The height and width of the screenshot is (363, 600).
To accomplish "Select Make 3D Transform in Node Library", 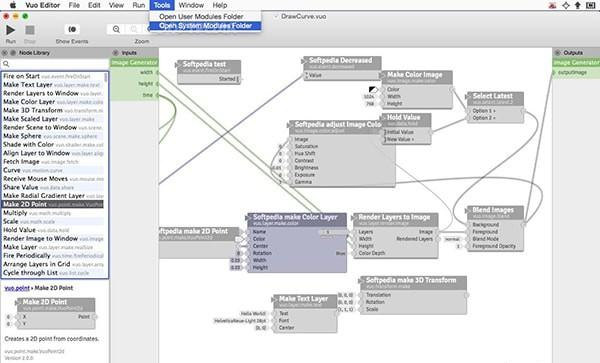I will pyautogui.click(x=53, y=110).
